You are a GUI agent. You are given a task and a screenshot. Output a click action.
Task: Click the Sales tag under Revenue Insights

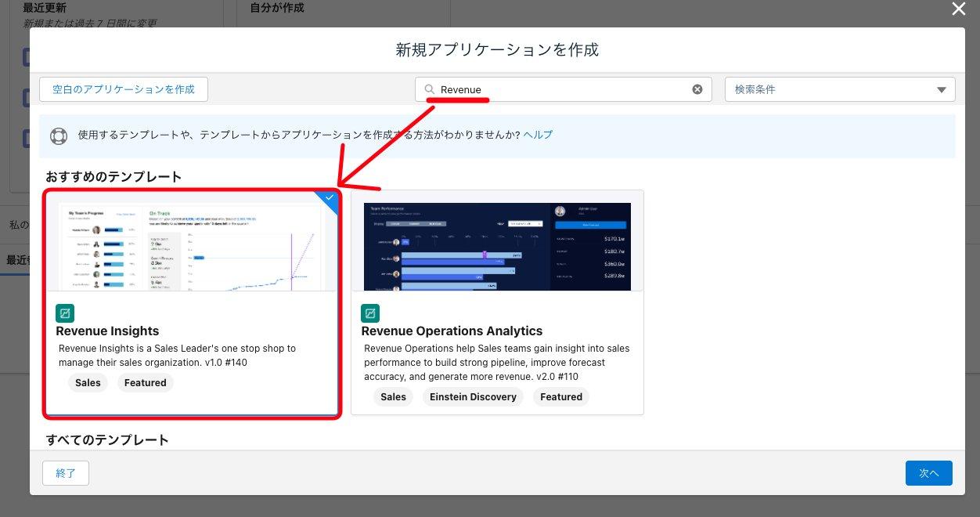[x=88, y=383]
